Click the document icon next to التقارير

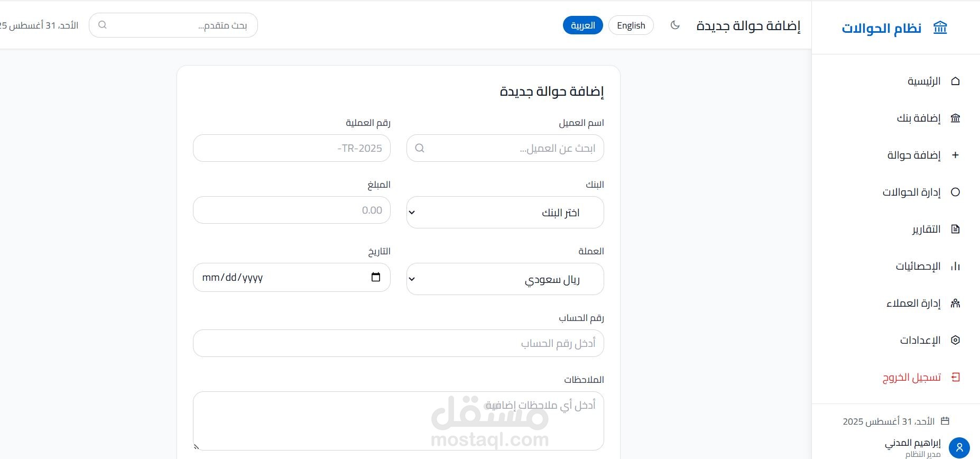click(955, 229)
